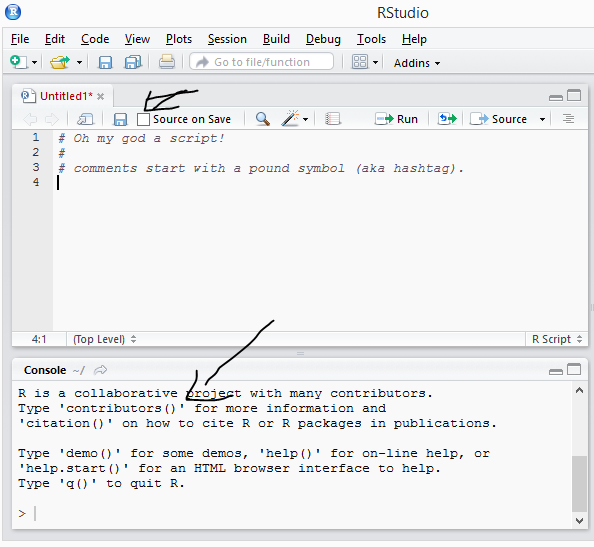This screenshot has height=547, width=594.
Task: Open the Addins dropdown
Action: 417,63
